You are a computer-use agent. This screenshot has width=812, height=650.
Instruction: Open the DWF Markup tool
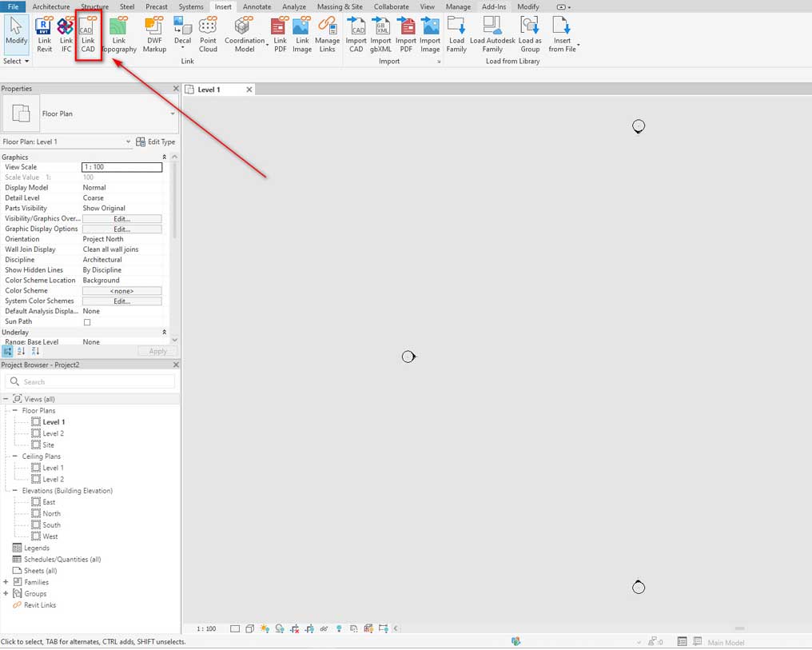click(x=154, y=34)
